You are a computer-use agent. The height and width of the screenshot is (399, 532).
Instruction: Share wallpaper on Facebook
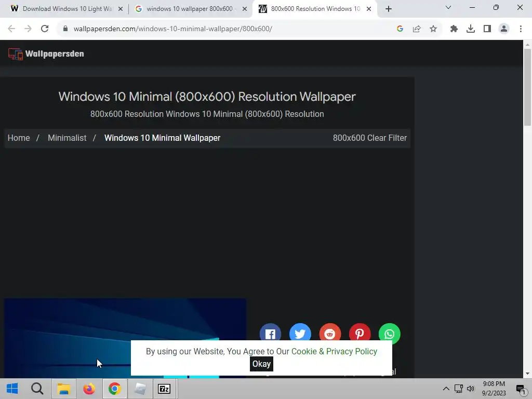point(270,332)
